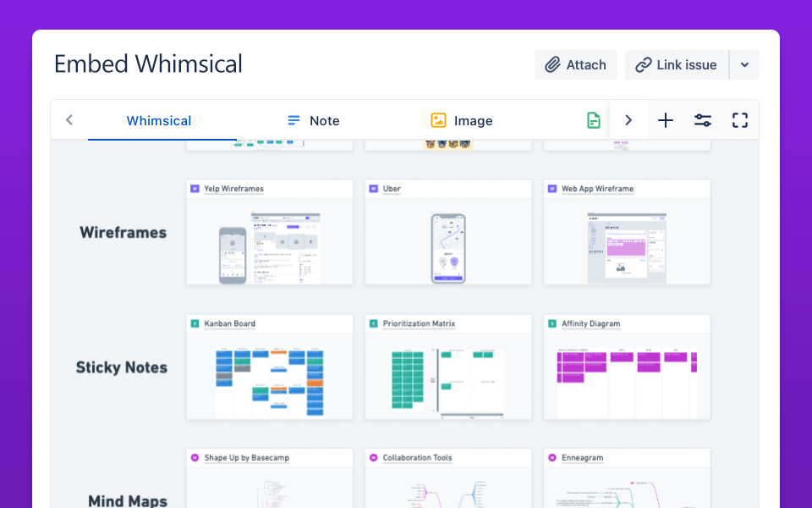Enter fullscreen with the expand icon
This screenshot has width=812, height=508.
[740, 121]
